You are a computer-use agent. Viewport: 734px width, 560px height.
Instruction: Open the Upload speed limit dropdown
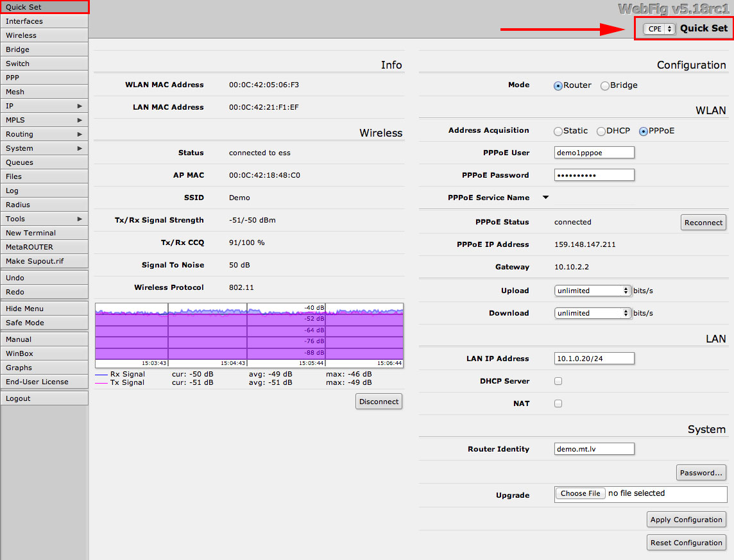click(x=593, y=291)
